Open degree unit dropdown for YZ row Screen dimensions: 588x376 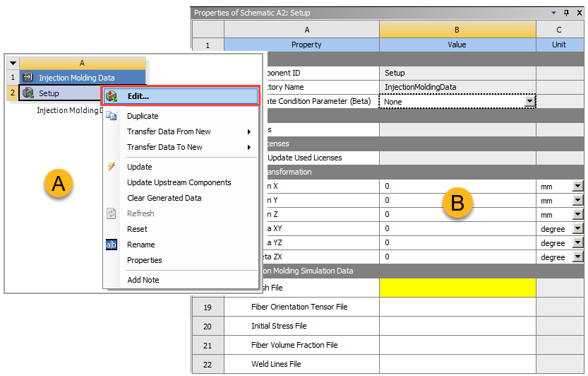[x=577, y=243]
